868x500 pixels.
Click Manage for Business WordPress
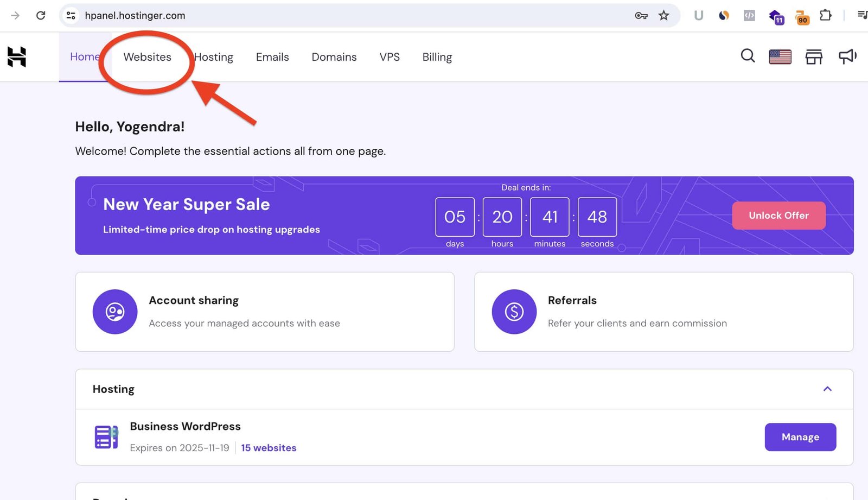(x=800, y=437)
